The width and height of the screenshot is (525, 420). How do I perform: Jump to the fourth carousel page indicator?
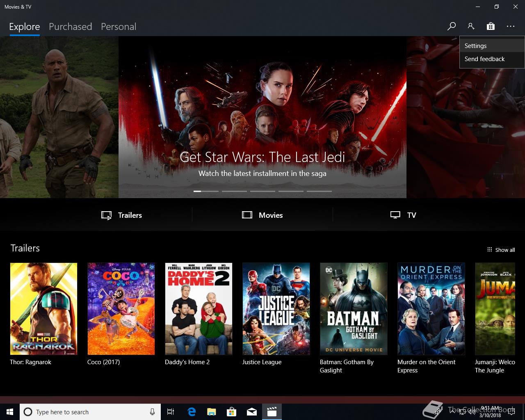pos(291,191)
